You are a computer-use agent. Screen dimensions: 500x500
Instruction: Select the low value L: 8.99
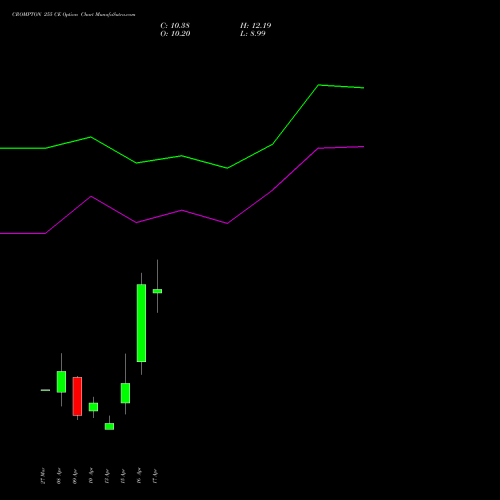pos(253,34)
